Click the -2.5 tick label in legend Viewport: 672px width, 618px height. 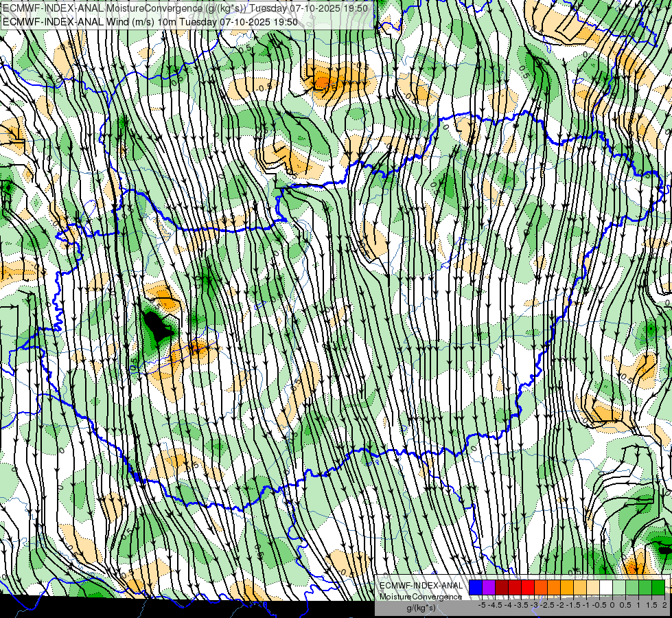(x=548, y=605)
